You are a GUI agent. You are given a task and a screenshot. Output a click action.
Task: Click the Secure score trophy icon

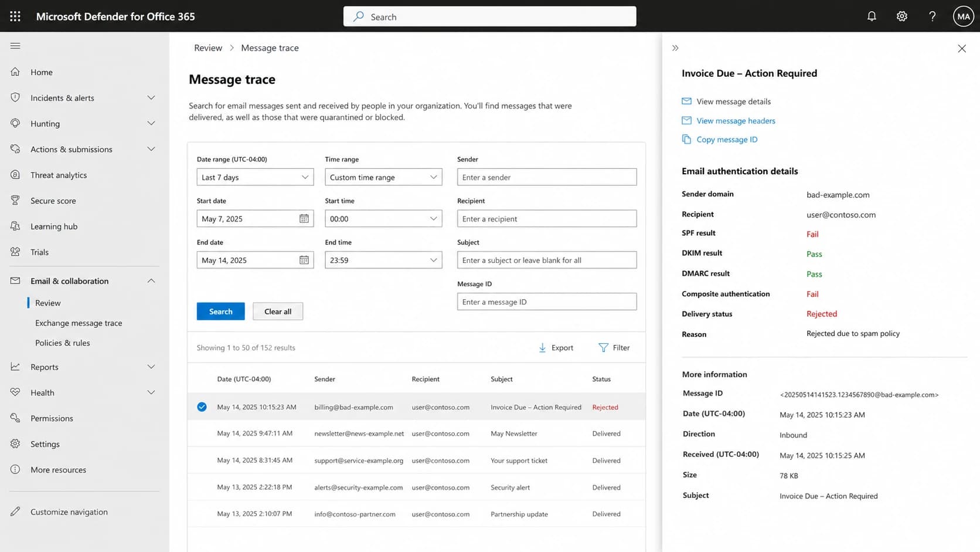(15, 200)
